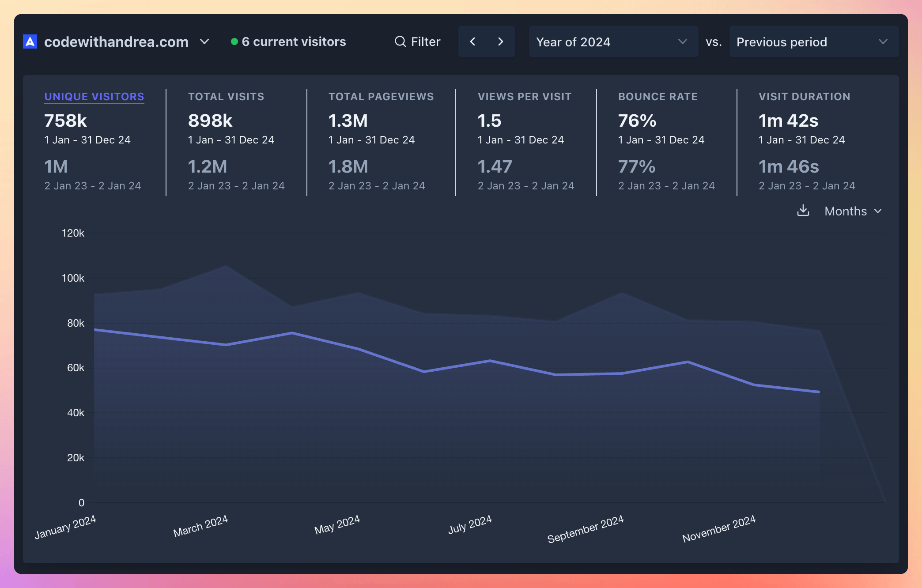Click the chevron next to codewithandrea.com

(204, 42)
